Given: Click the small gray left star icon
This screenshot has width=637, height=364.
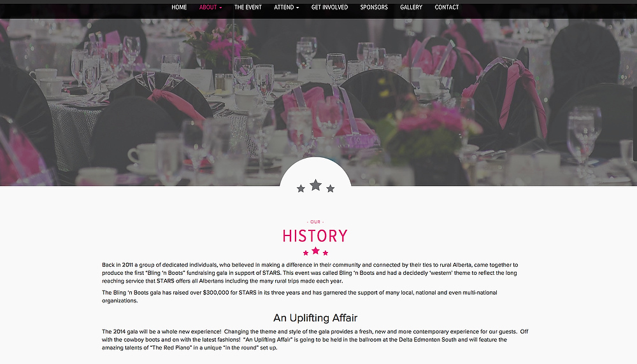Looking at the screenshot, I should point(301,189).
